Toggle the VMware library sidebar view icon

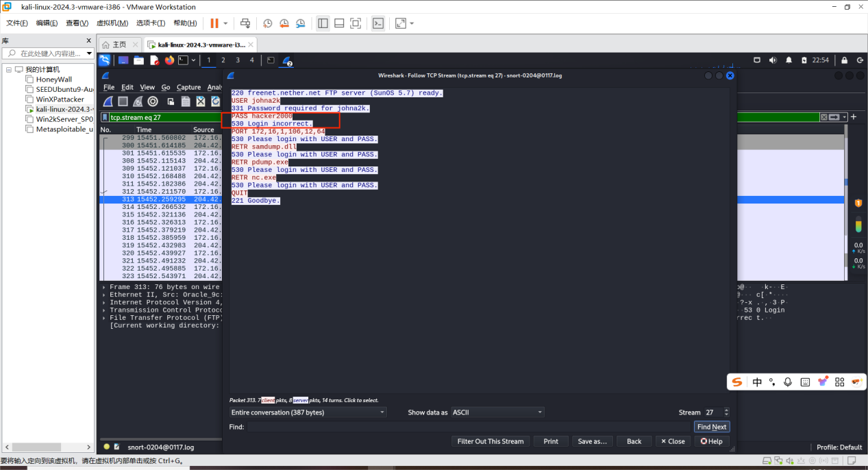pos(323,23)
